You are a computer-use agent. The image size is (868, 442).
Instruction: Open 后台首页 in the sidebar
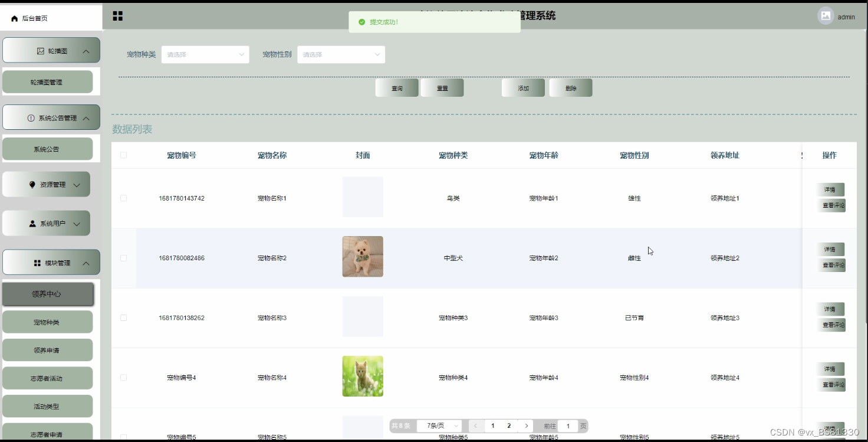point(51,18)
